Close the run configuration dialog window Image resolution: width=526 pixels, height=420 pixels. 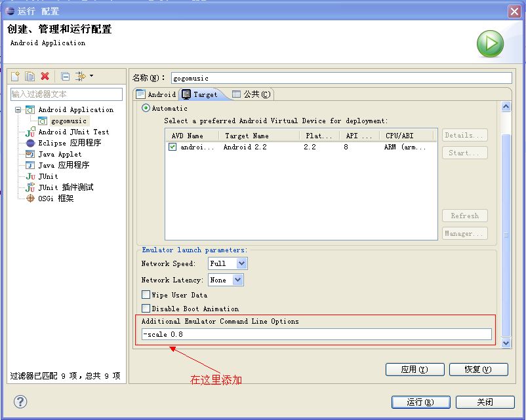(514, 11)
